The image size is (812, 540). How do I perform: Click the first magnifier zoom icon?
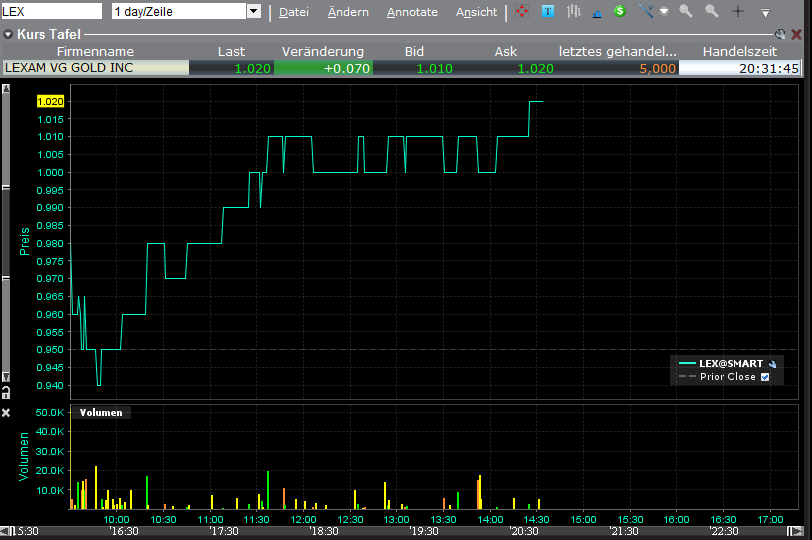(686, 12)
